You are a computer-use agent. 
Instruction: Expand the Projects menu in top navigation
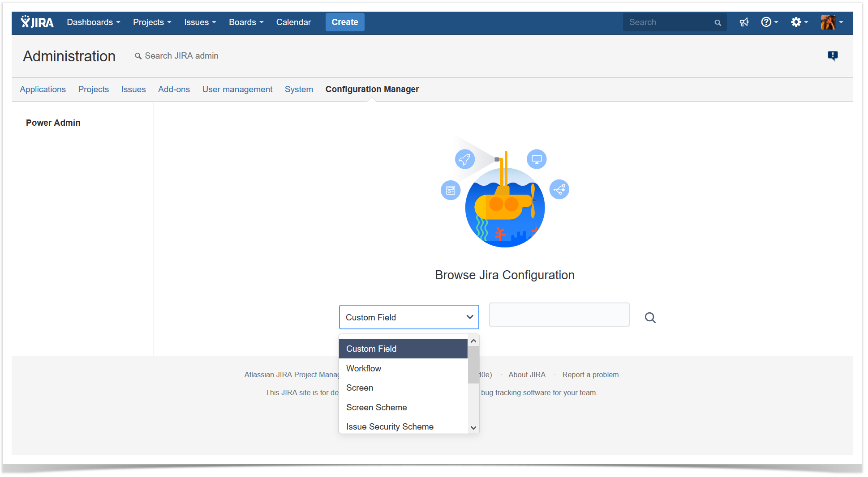pos(152,22)
